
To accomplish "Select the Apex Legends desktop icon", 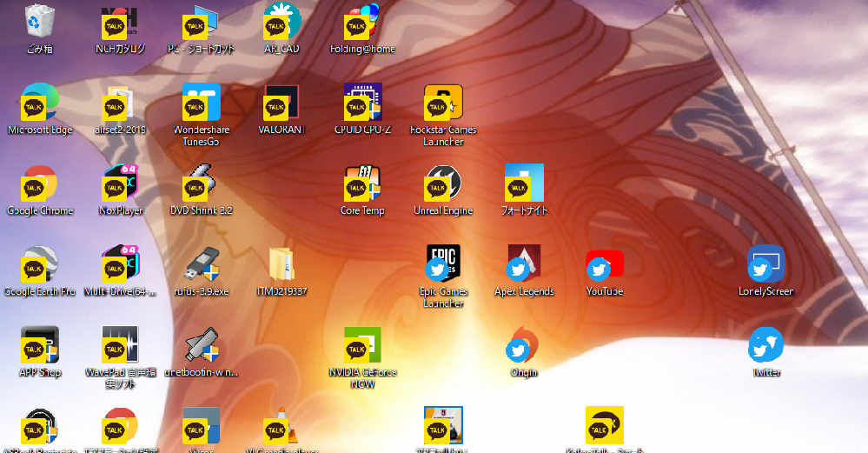I will coord(524,263).
